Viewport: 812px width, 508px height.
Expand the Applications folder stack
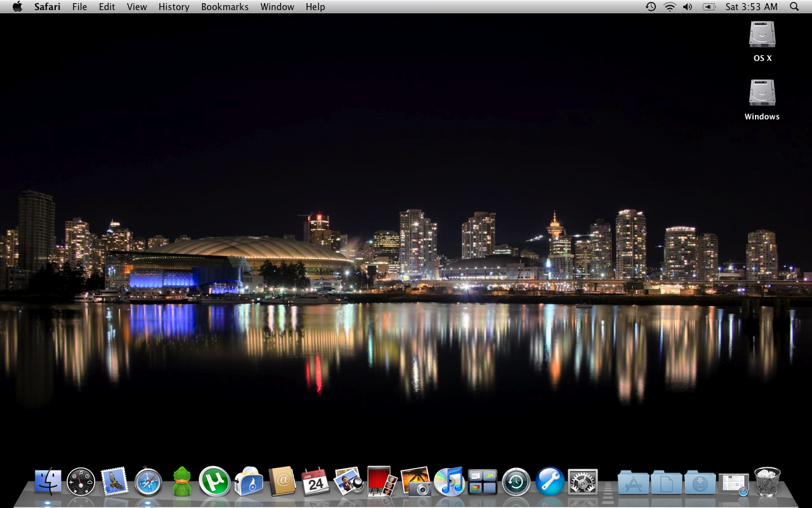633,483
